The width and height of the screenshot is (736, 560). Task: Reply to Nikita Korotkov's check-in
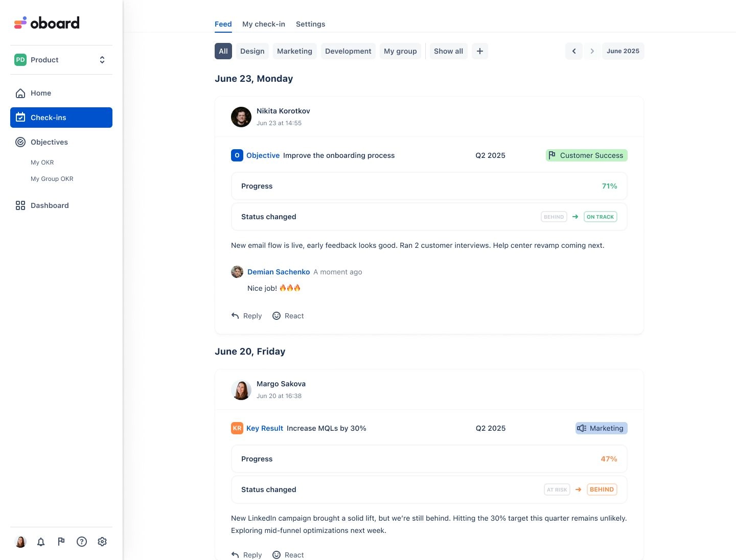[246, 316]
